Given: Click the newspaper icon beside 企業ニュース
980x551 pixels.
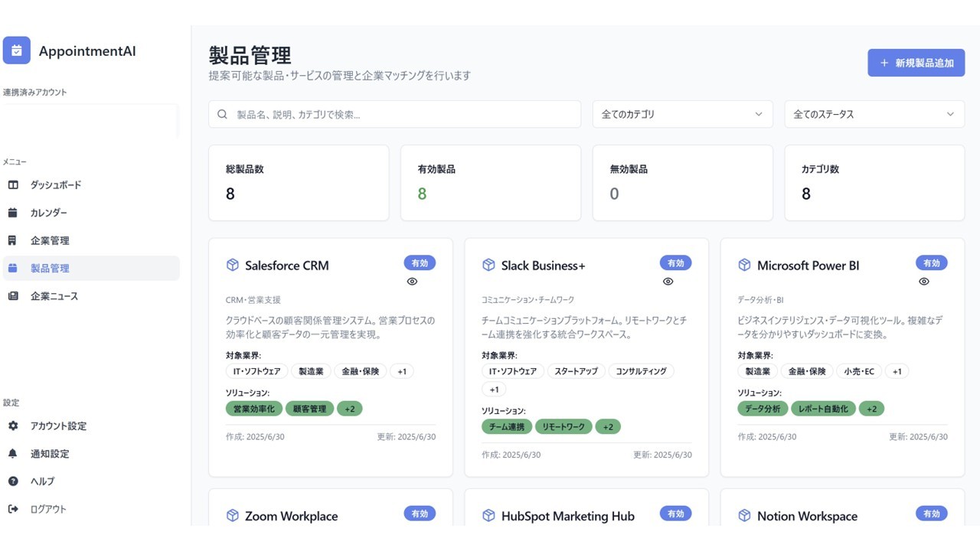Looking at the screenshot, I should pos(13,296).
